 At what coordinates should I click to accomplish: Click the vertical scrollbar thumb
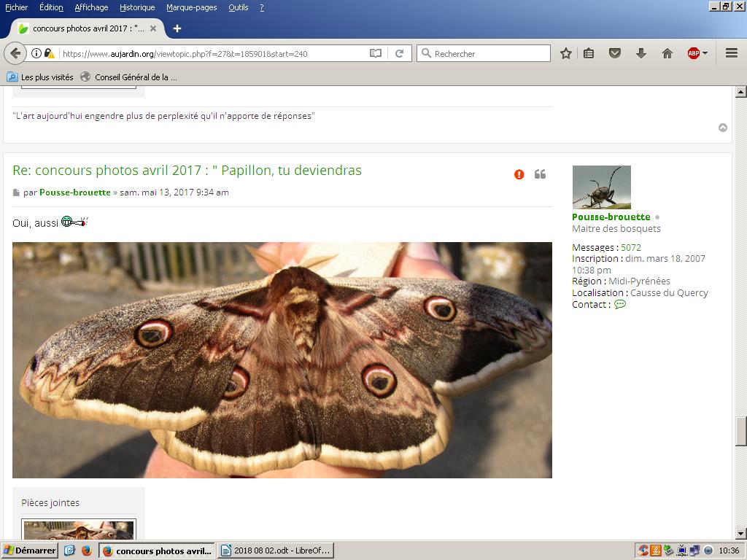740,430
